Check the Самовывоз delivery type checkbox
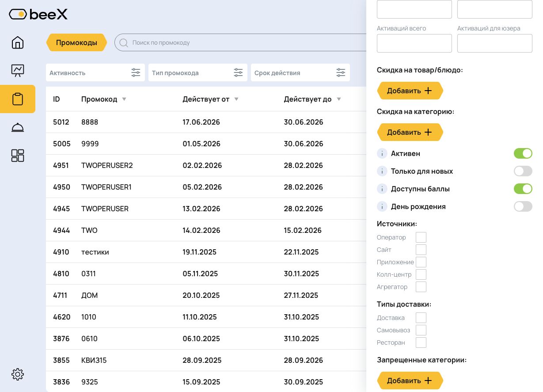This screenshot has width=543, height=392. click(x=421, y=330)
